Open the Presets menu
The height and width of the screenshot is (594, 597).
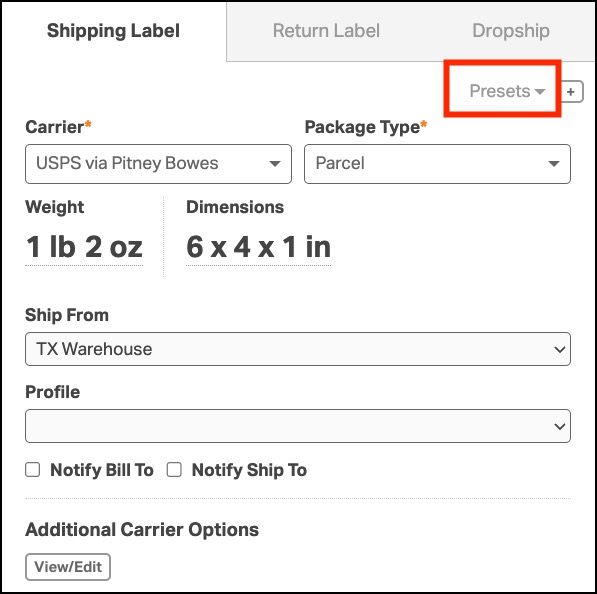pos(507,91)
